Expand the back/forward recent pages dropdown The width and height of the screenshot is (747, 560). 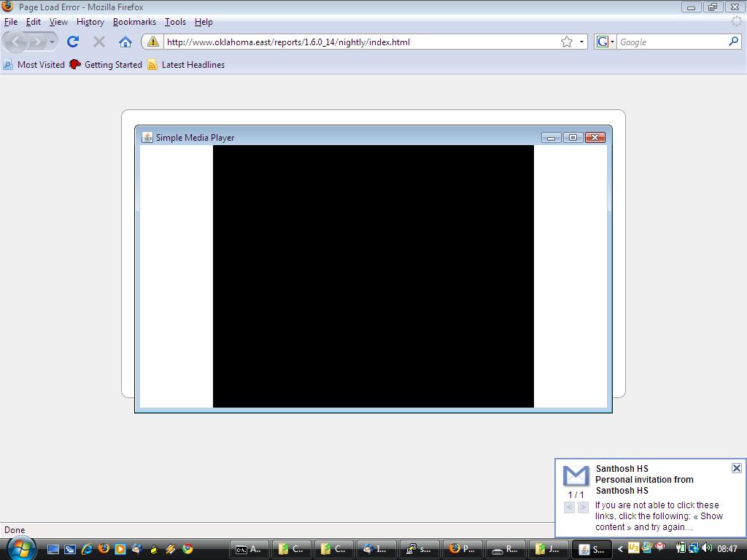coord(52,42)
